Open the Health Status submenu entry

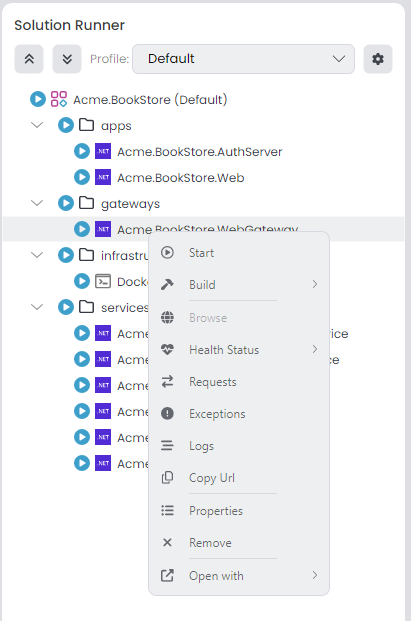pyautogui.click(x=239, y=349)
